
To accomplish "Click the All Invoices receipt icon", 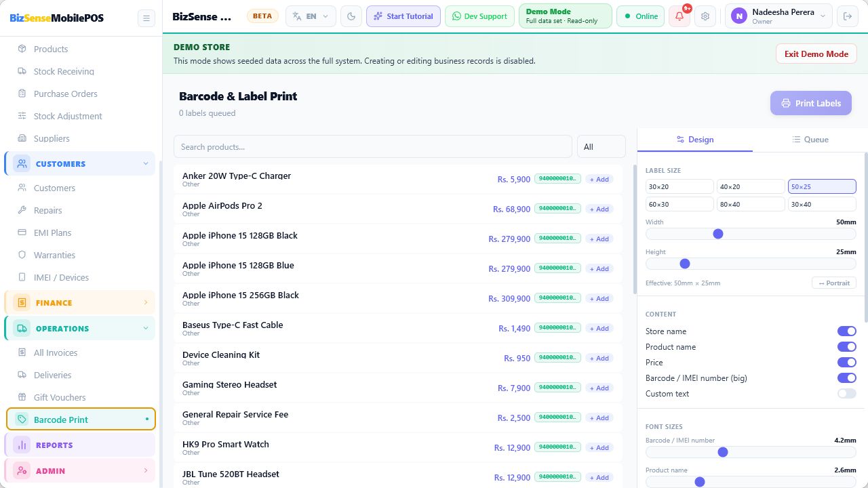I will [22, 352].
